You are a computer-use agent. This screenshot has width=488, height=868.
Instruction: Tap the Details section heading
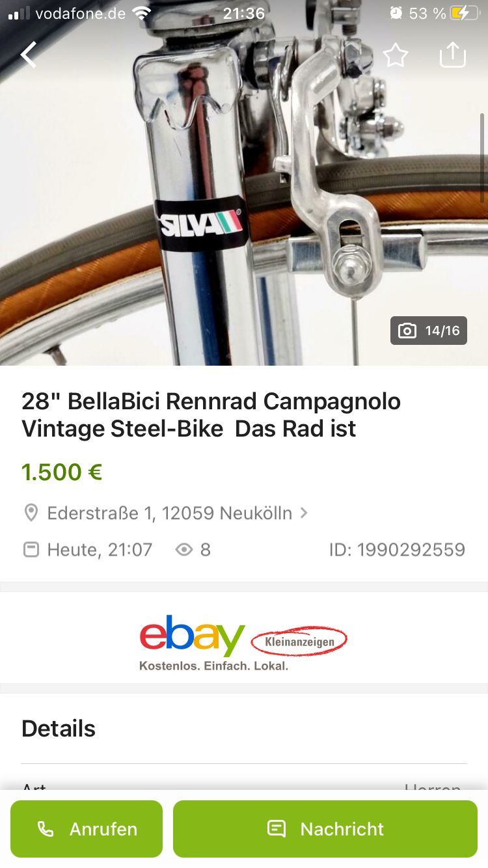pyautogui.click(x=59, y=729)
